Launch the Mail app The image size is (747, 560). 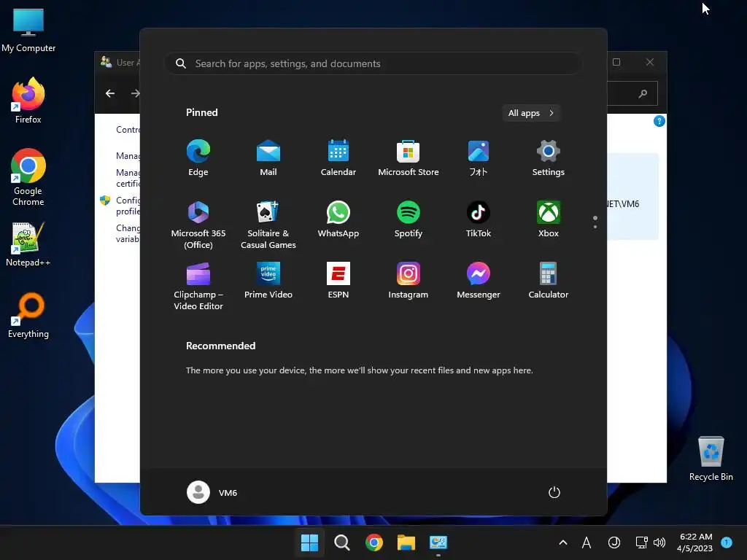point(268,158)
